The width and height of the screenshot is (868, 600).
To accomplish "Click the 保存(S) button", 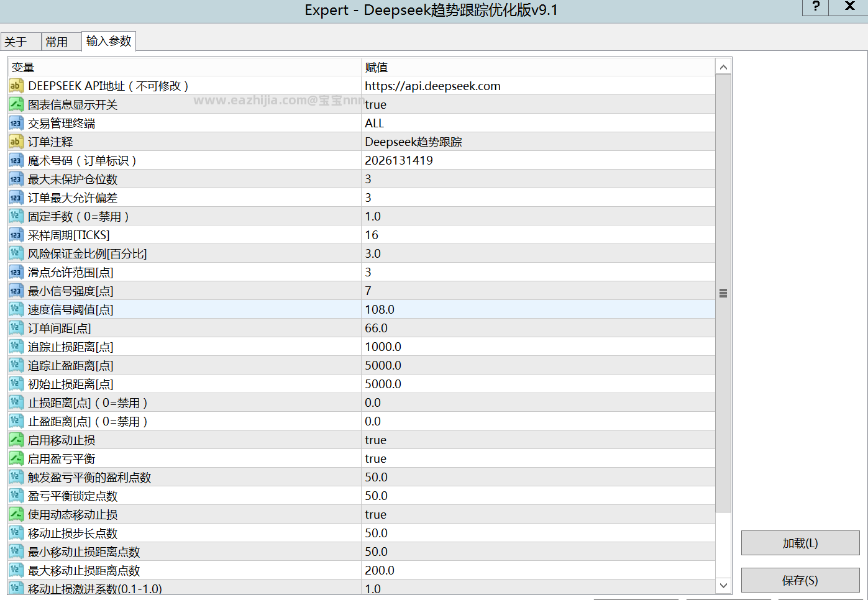I will pos(800,580).
